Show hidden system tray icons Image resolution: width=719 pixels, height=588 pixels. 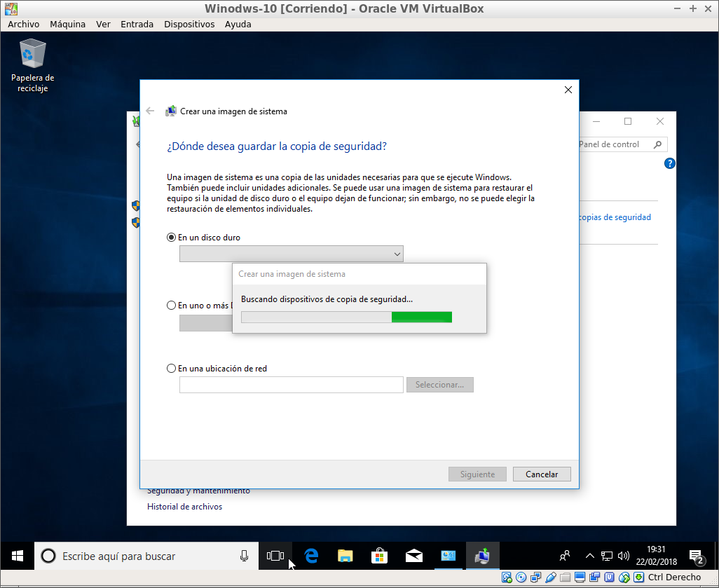tap(589, 556)
